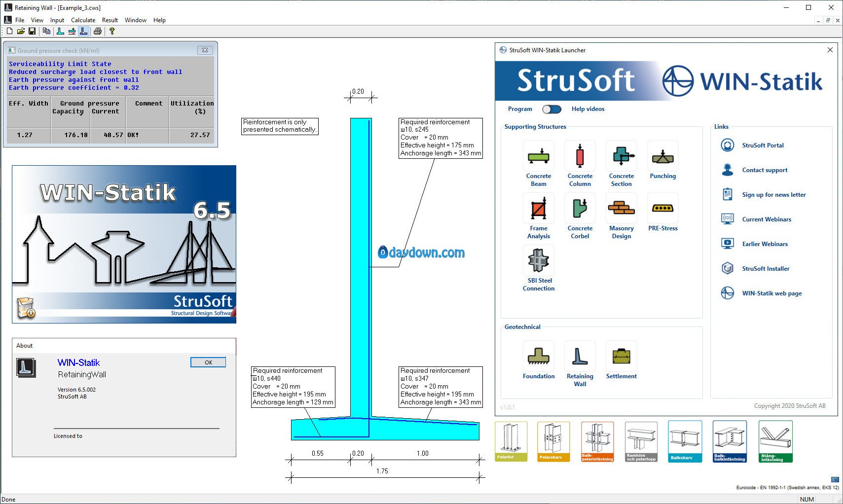The height and width of the screenshot is (504, 843).
Task: Open the soil layers load toolbar icon
Action: [x=72, y=31]
